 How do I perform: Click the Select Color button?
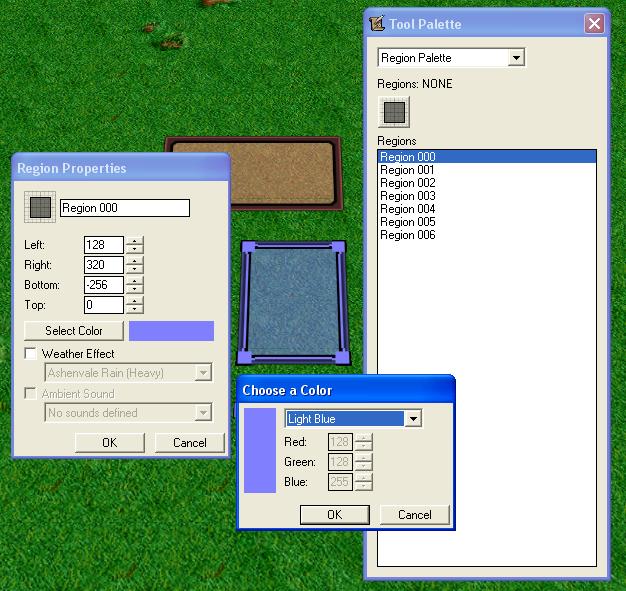74,331
